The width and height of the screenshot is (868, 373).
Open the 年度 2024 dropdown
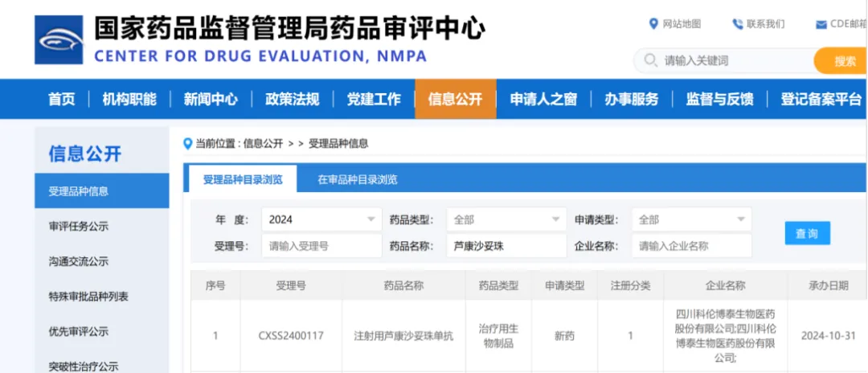(x=321, y=219)
